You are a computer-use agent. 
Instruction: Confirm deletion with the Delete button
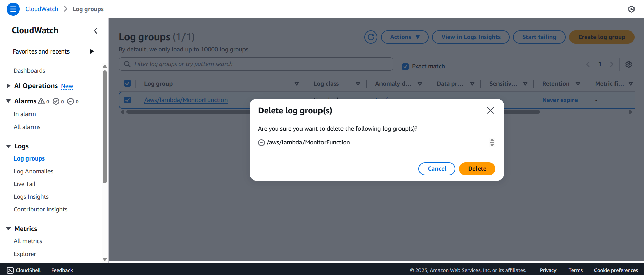[476, 169]
